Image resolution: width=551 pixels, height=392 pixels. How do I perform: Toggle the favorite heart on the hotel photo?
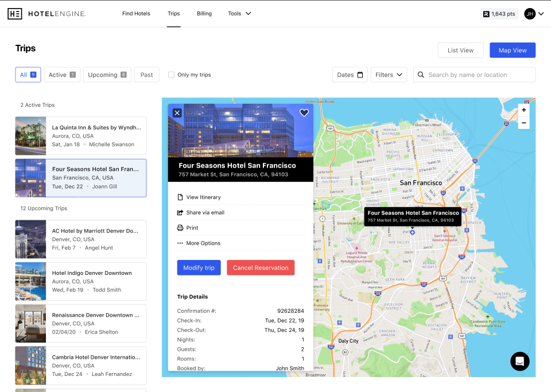tap(304, 112)
